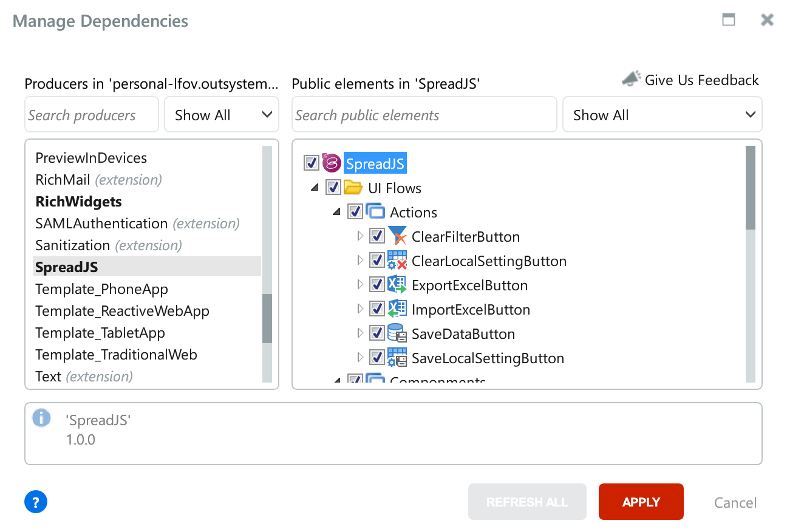Click the ClearFilterButton funnel icon
Screen dimensions: 787x532
coord(397,236)
